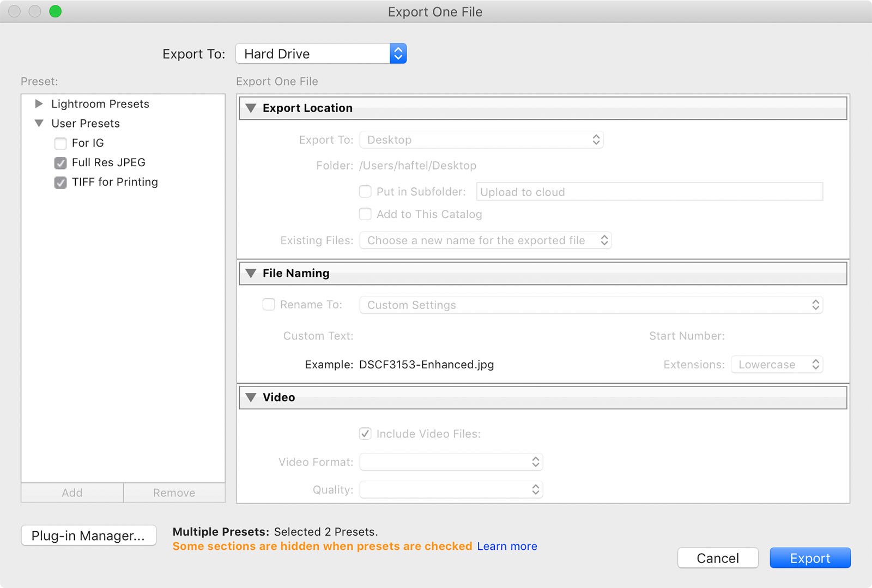This screenshot has width=872, height=588.
Task: Click the blue Export button
Action: pyautogui.click(x=810, y=558)
